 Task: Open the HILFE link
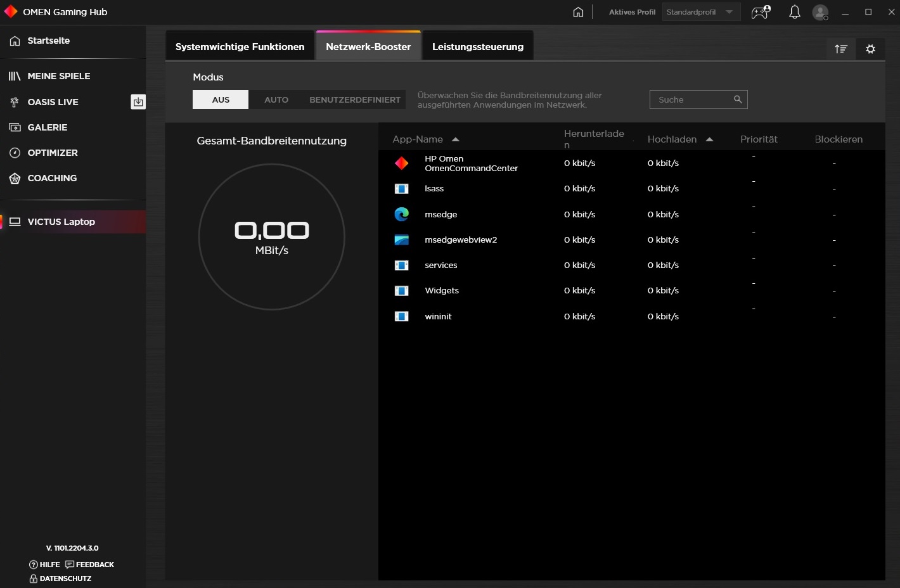(45, 565)
